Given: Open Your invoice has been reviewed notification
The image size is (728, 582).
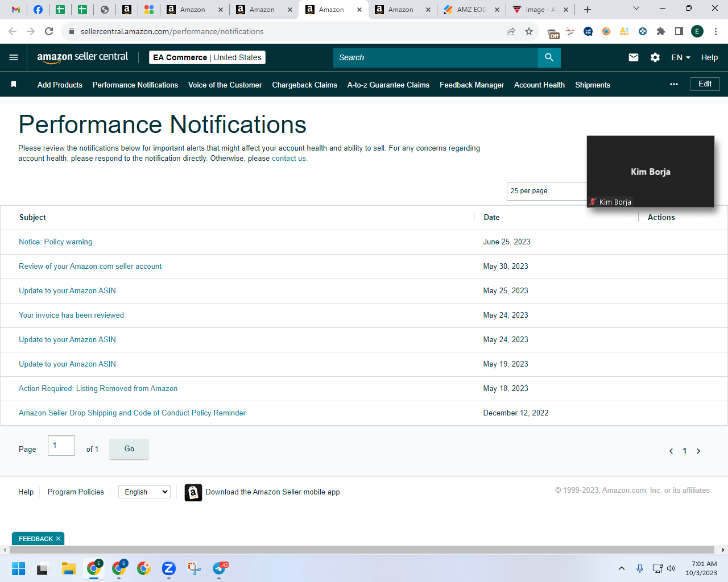Looking at the screenshot, I should 71,315.
